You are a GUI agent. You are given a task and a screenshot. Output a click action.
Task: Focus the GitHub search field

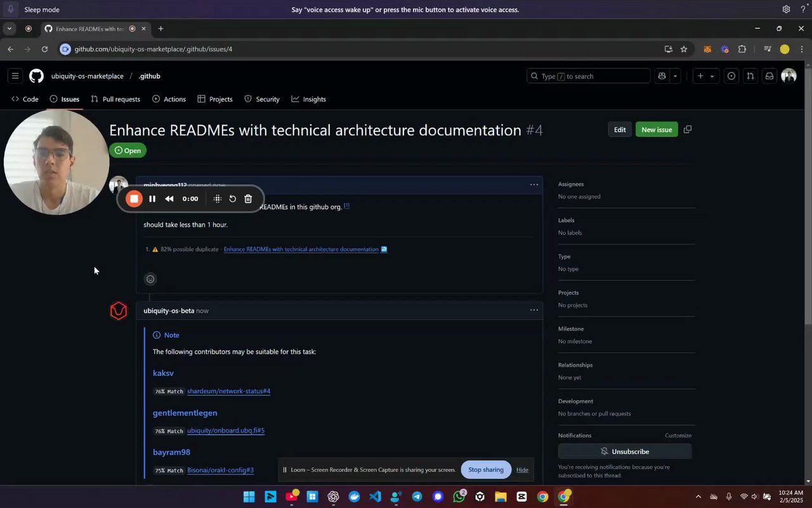588,76
